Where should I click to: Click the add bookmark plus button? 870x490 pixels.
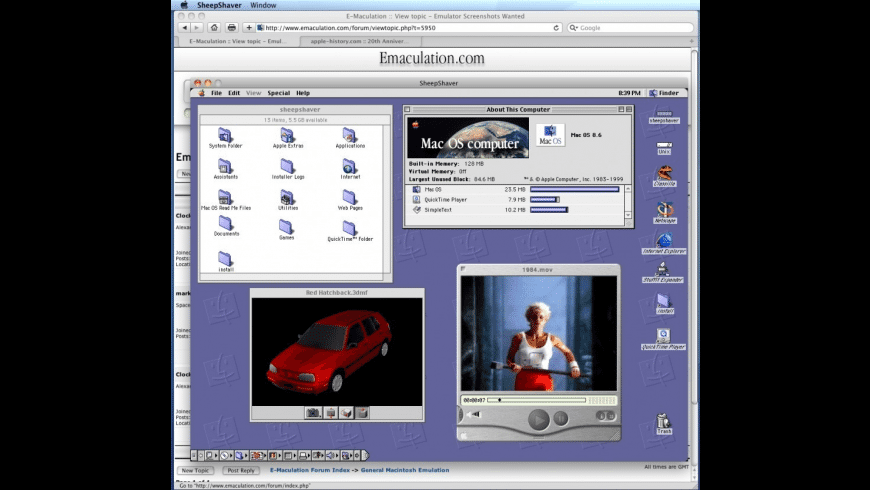[249, 27]
